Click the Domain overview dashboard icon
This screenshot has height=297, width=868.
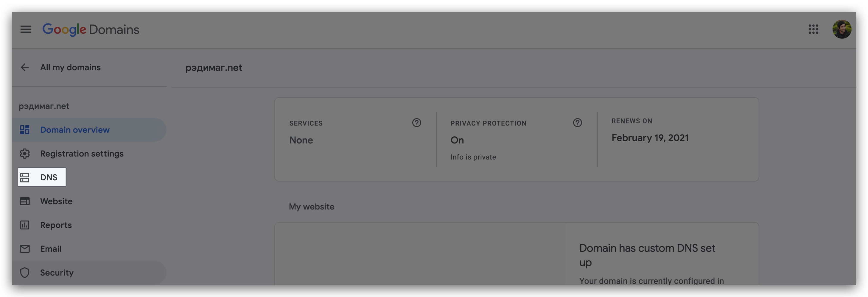tap(25, 130)
